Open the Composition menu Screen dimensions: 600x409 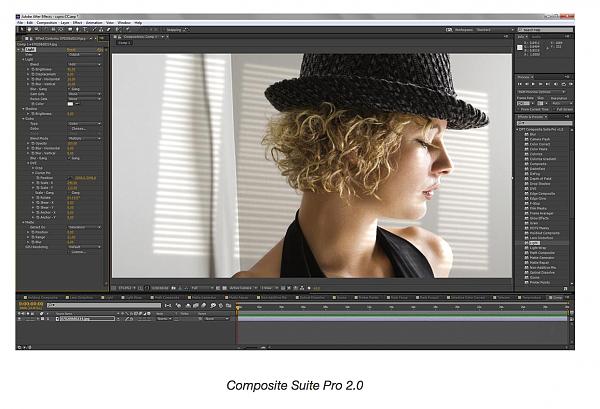47,23
